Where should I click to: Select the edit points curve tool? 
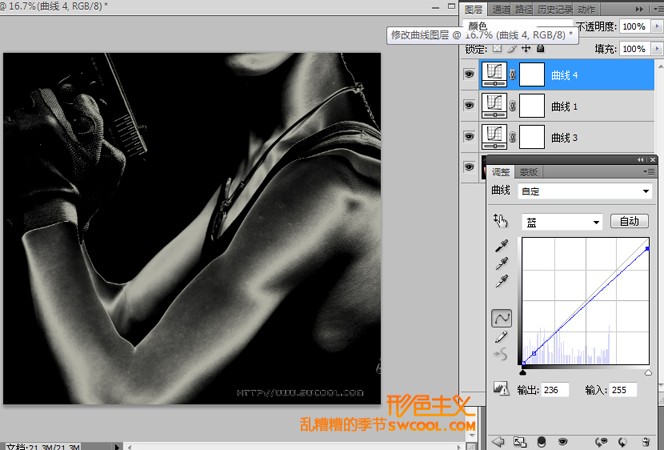tap(501, 318)
